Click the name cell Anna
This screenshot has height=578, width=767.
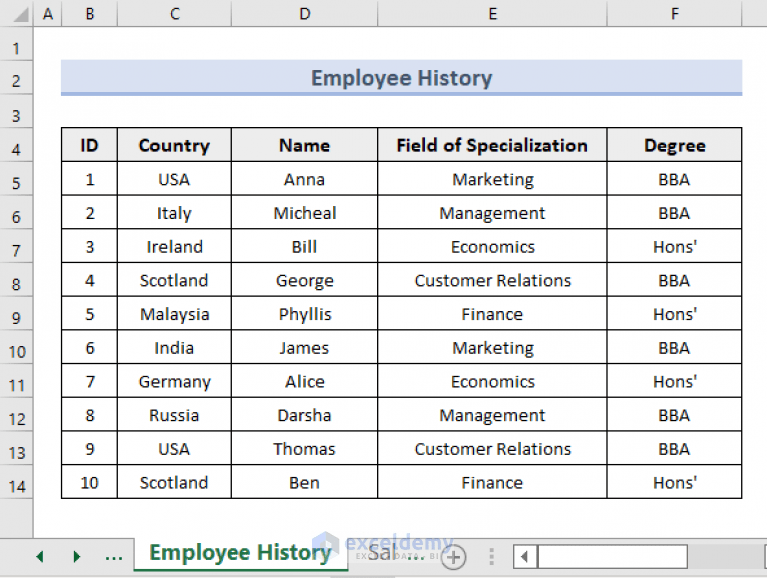pos(304,179)
